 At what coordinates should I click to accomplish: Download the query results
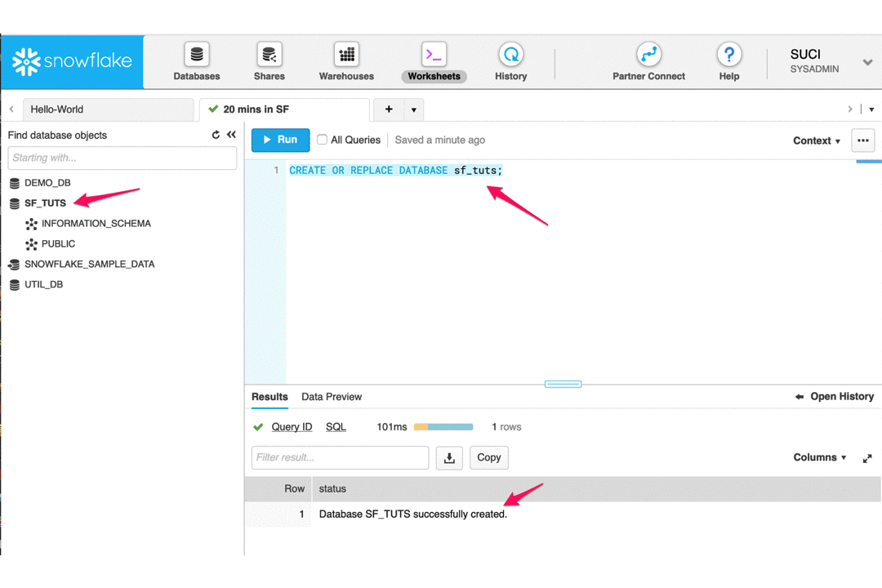pyautogui.click(x=448, y=457)
